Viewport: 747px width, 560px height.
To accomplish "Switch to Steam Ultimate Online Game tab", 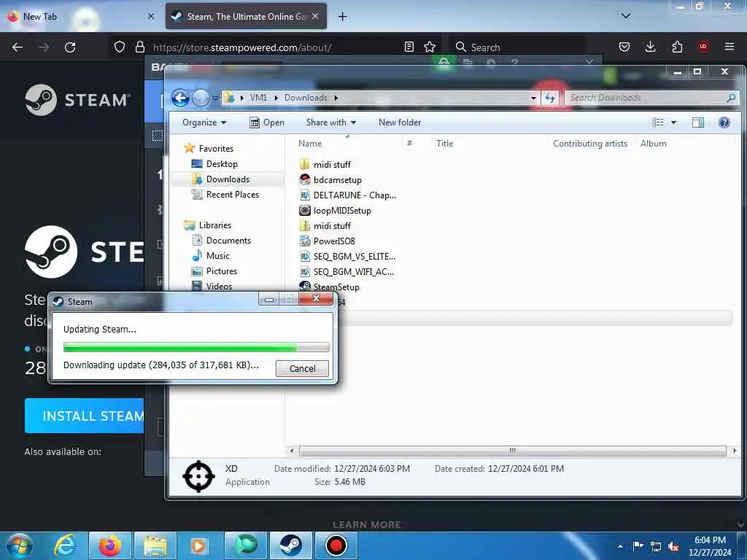I will pos(246,17).
